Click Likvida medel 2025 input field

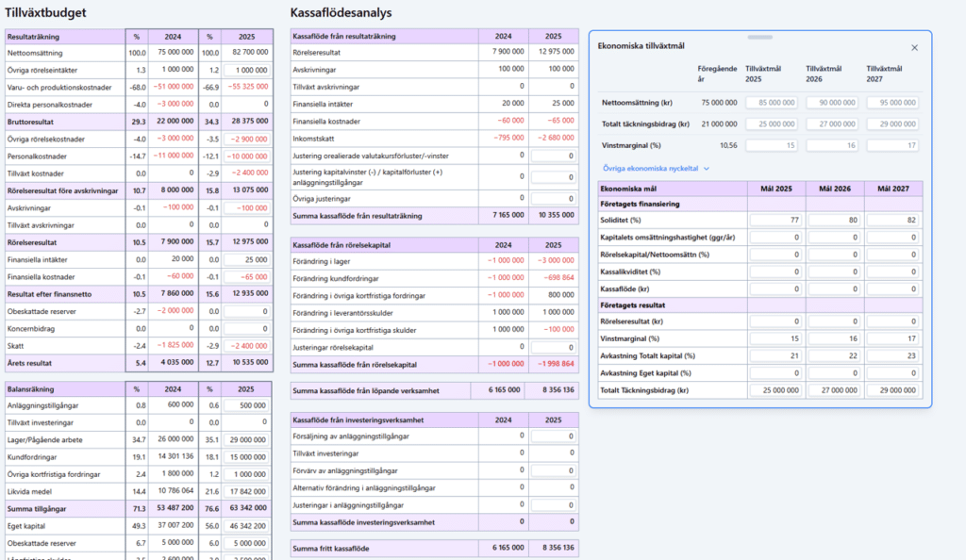click(x=246, y=490)
